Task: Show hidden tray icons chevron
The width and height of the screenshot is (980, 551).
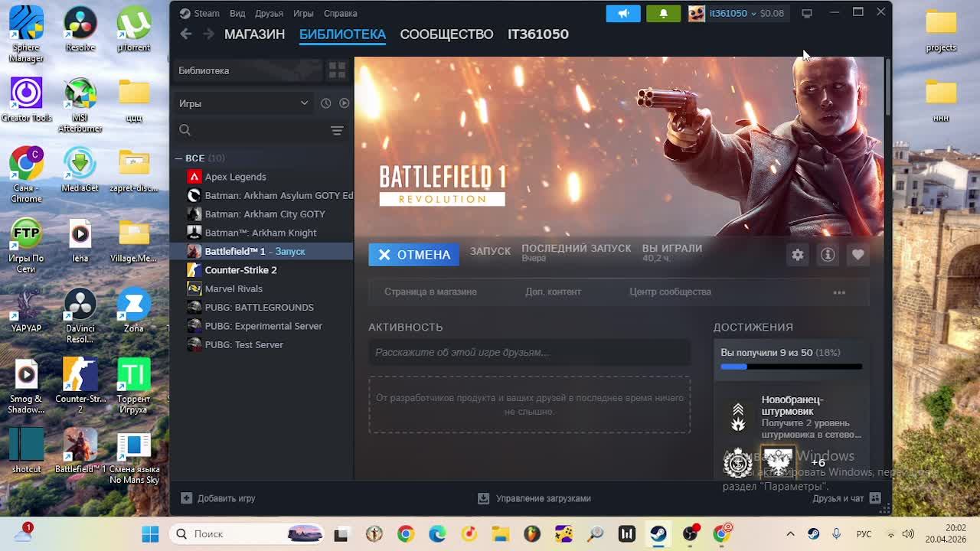Action: (790, 533)
